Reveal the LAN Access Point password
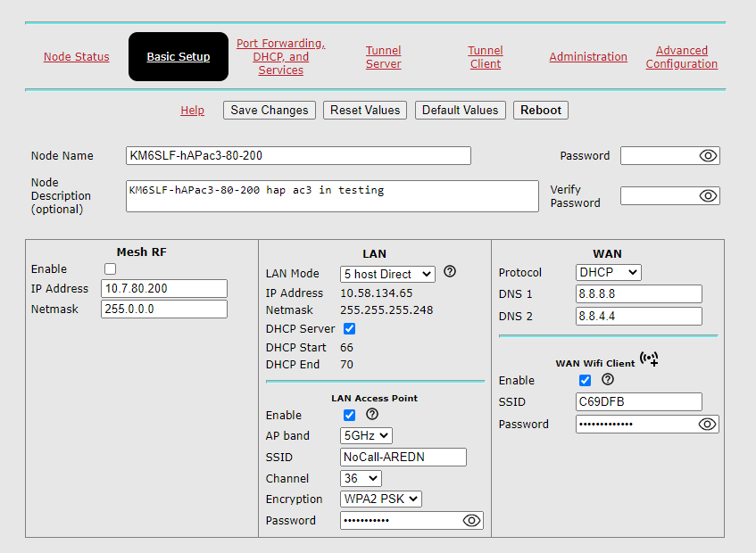 coord(471,520)
